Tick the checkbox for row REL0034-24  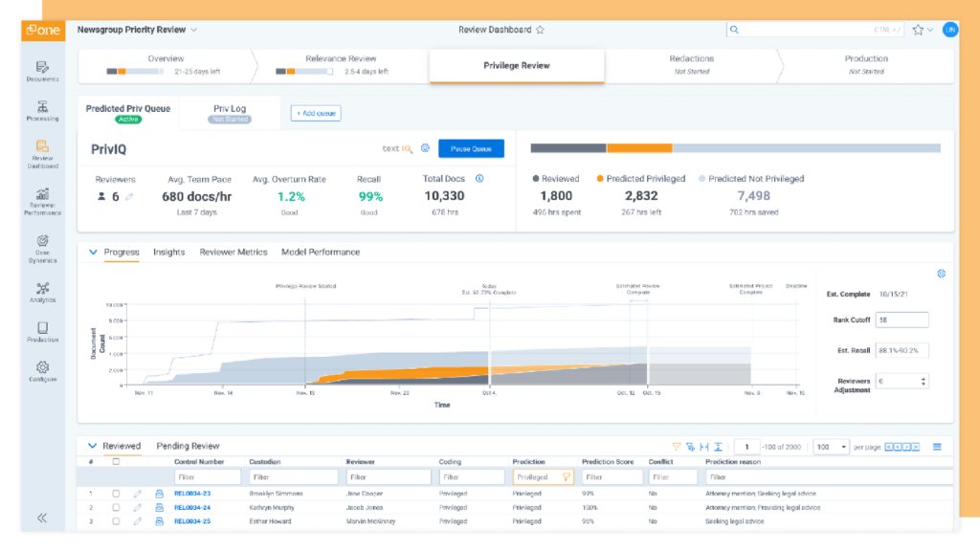pyautogui.click(x=116, y=507)
